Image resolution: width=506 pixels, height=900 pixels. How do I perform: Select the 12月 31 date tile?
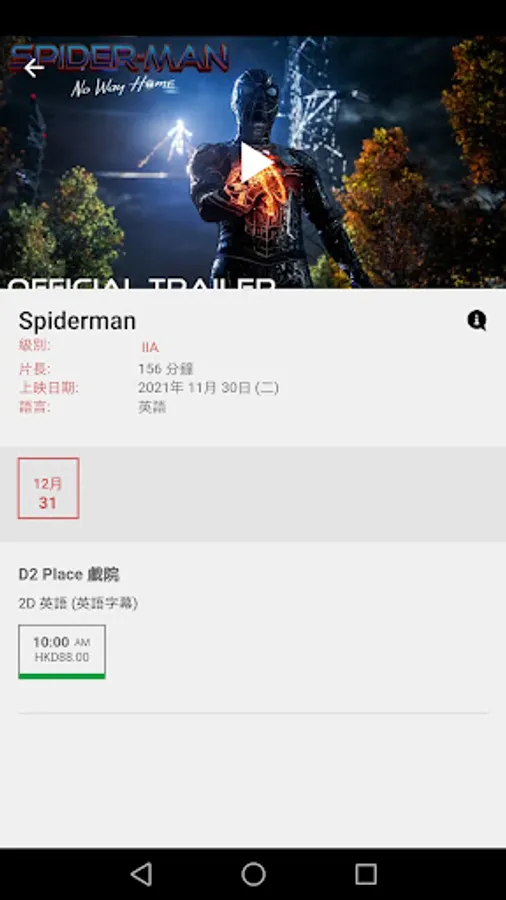pos(48,488)
